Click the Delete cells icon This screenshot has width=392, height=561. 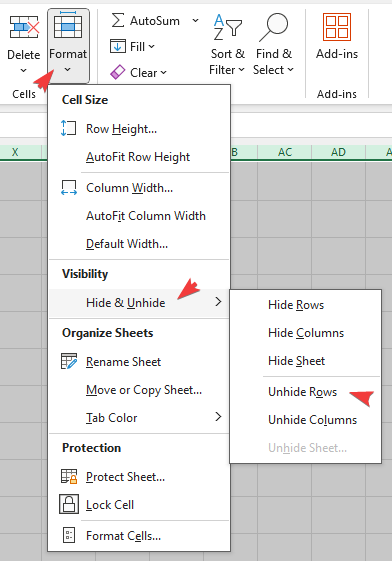tap(24, 27)
